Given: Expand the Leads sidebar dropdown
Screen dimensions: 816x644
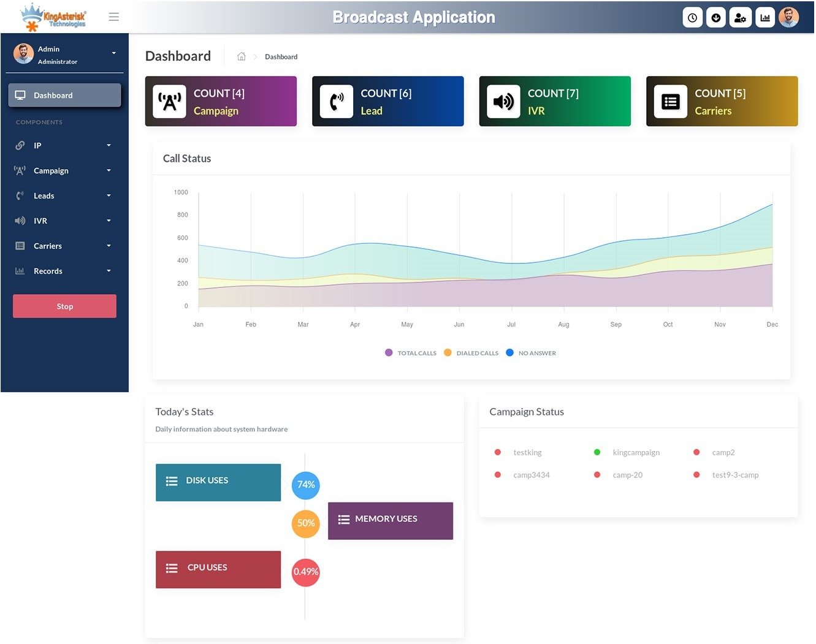Looking at the screenshot, I should click(x=44, y=195).
